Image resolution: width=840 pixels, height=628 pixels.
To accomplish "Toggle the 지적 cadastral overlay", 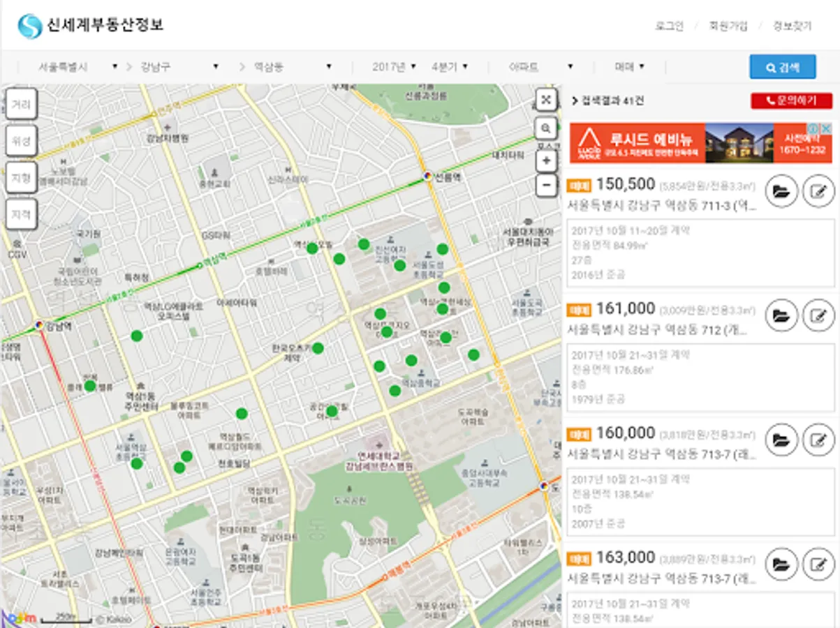I will pyautogui.click(x=21, y=216).
